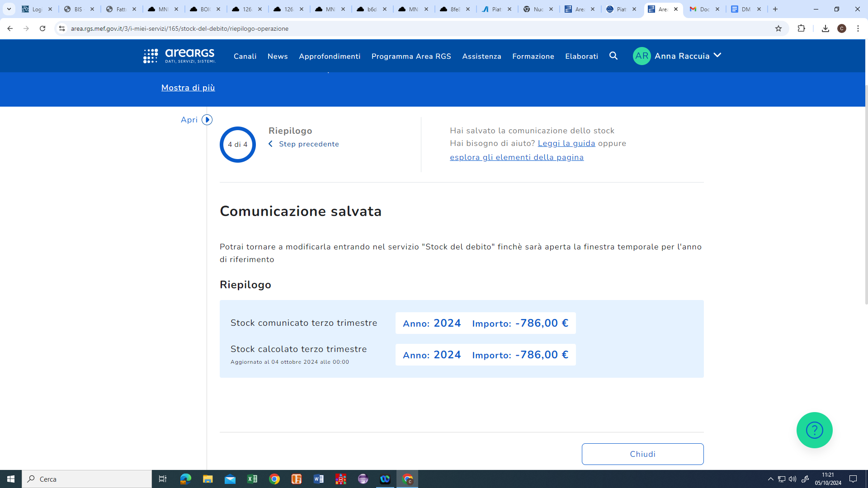The height and width of the screenshot is (488, 868).
Task: Click the search magnifier icon in navbar
Action: [x=613, y=56]
